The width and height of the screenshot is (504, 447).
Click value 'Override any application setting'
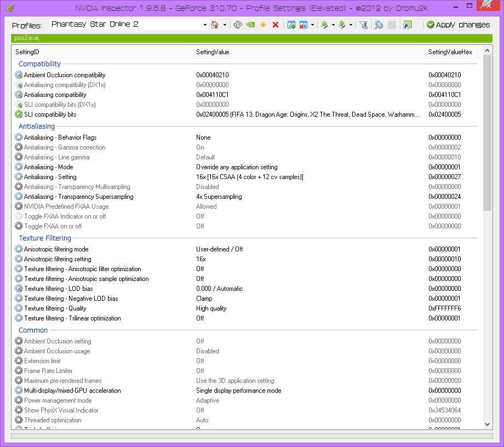click(237, 167)
